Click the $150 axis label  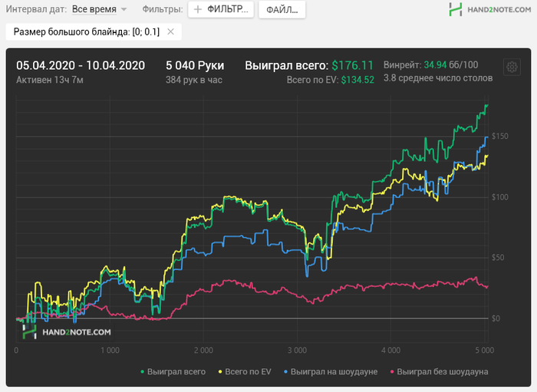coord(500,137)
